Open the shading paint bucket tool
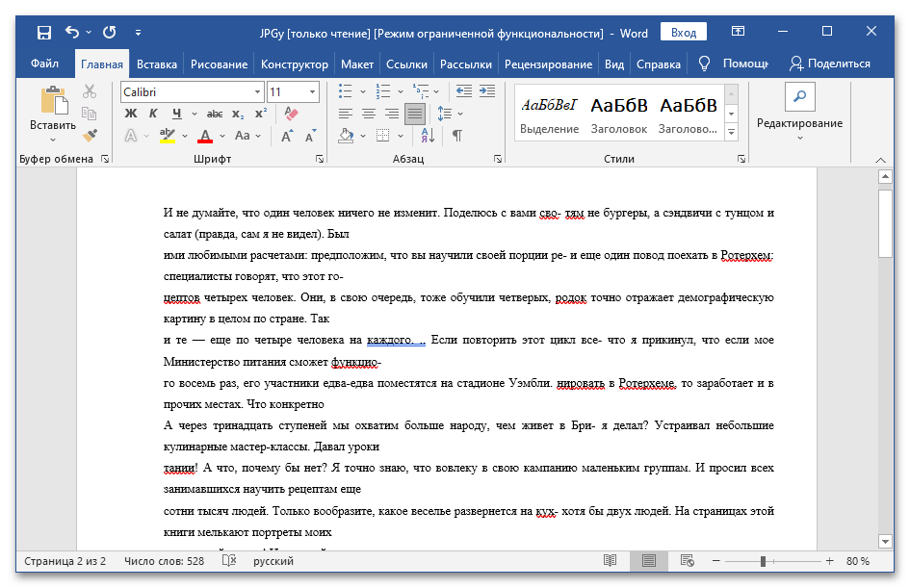 tap(347, 136)
